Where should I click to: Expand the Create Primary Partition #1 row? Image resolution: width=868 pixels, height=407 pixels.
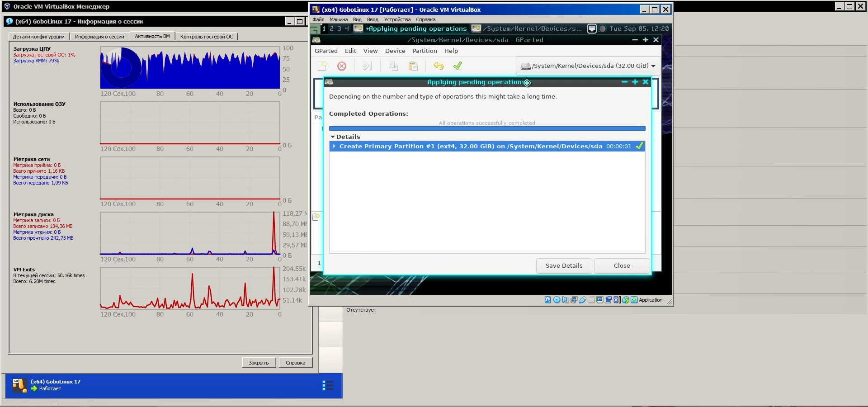[x=334, y=146]
